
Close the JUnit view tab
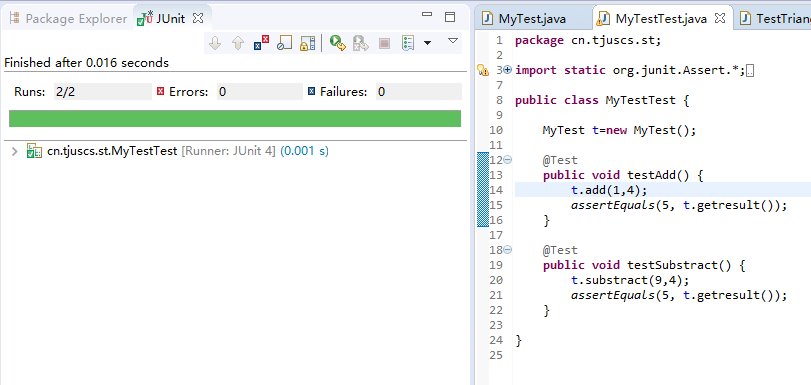coord(198,19)
